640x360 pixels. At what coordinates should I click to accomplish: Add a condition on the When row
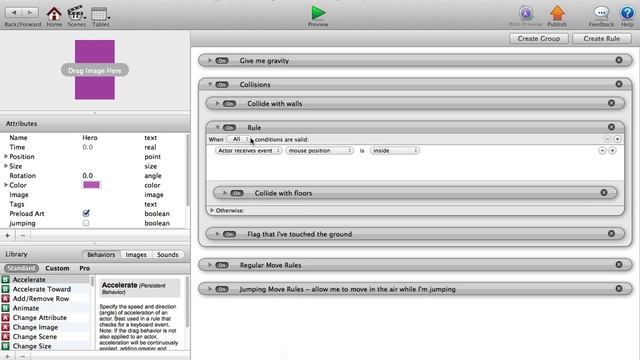point(617,139)
